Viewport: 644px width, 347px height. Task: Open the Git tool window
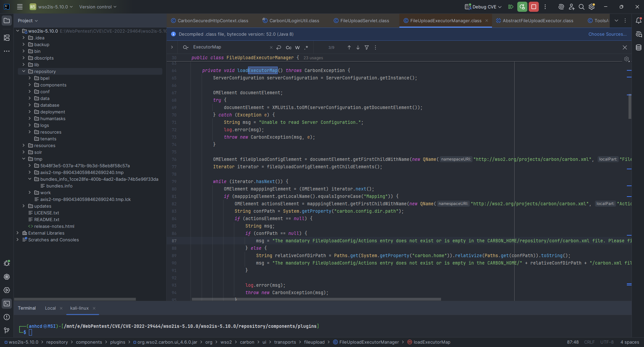click(x=7, y=331)
